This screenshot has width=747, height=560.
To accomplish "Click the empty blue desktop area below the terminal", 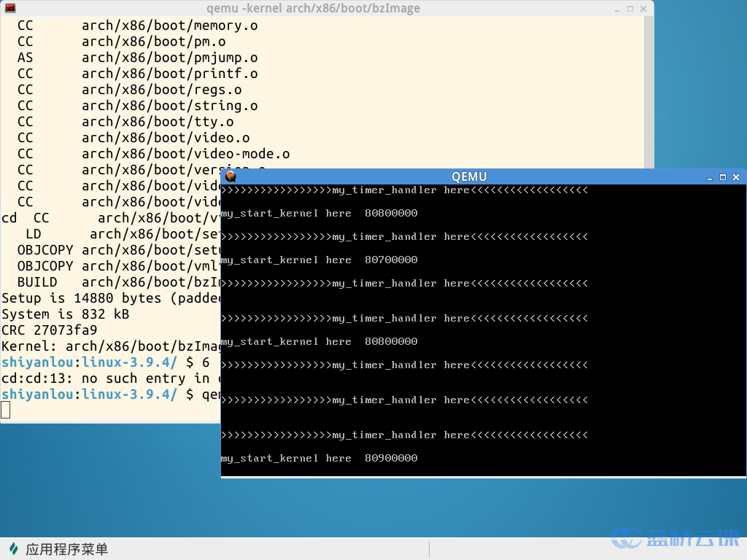I will point(109,481).
